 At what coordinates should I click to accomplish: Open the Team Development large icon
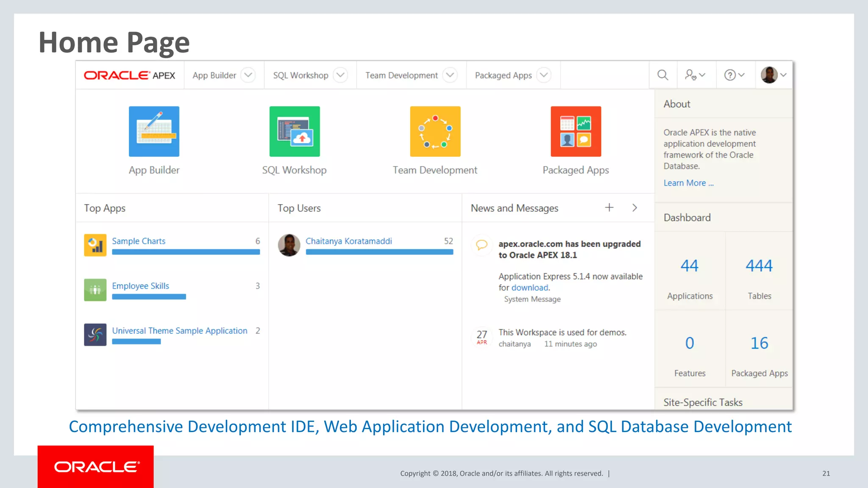[435, 131]
